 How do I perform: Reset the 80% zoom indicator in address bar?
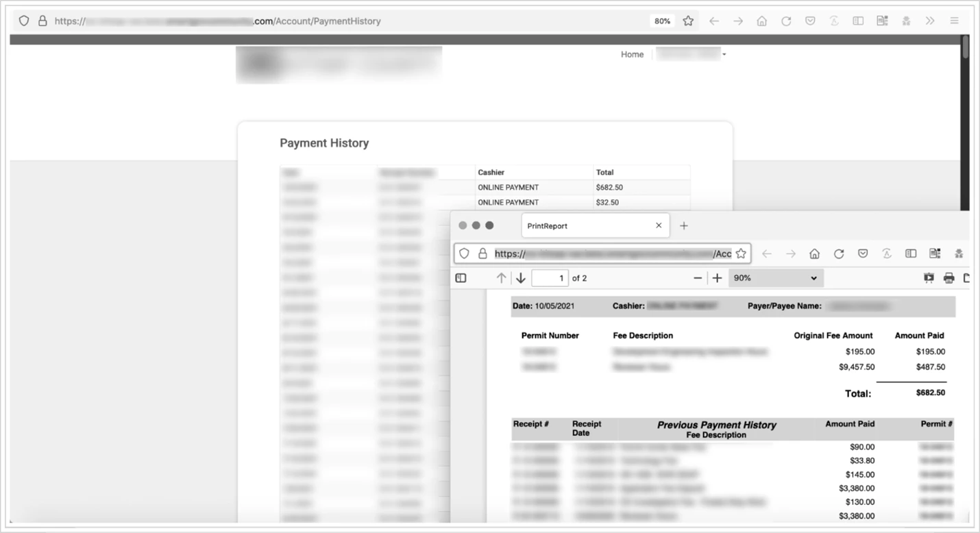662,21
